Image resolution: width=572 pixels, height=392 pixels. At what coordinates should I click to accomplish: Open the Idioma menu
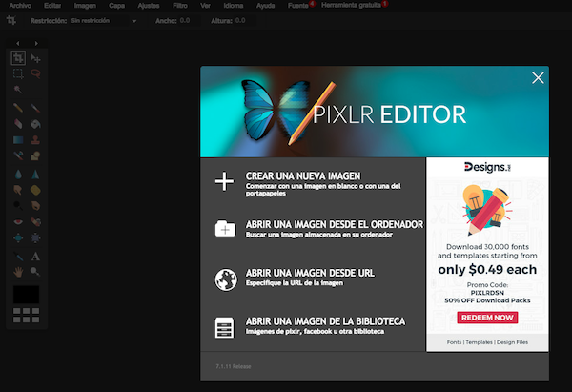pos(234,6)
